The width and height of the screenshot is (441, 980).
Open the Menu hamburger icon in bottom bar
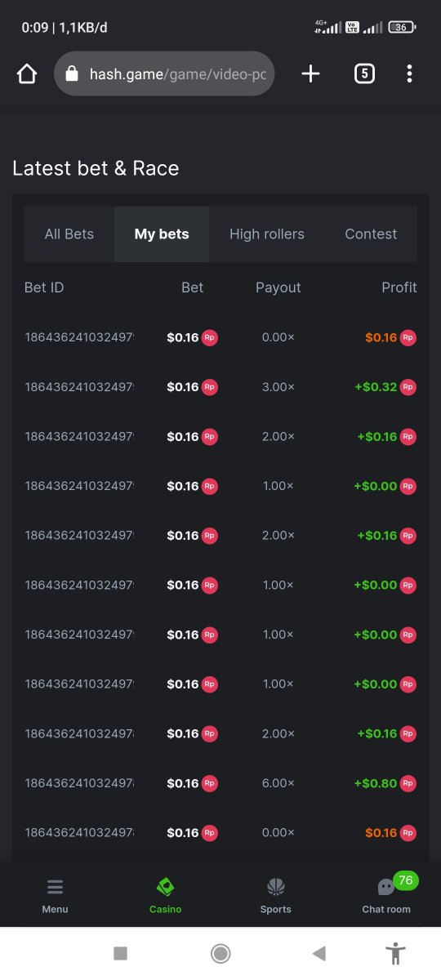click(x=55, y=895)
